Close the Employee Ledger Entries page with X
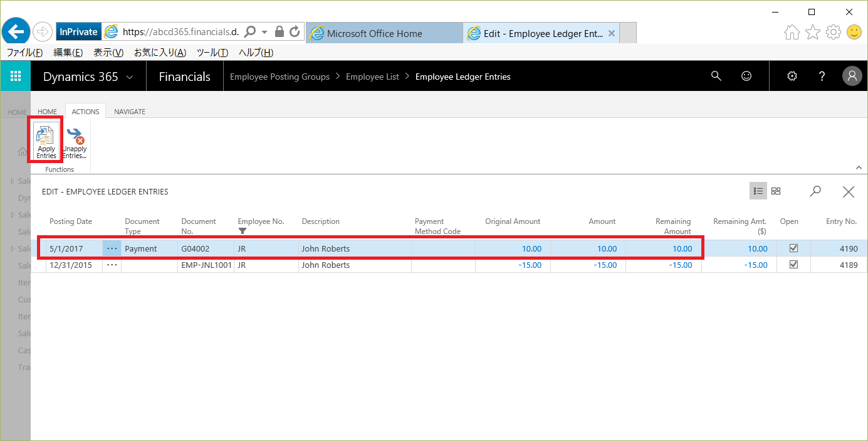This screenshot has width=868, height=441. 849,192
